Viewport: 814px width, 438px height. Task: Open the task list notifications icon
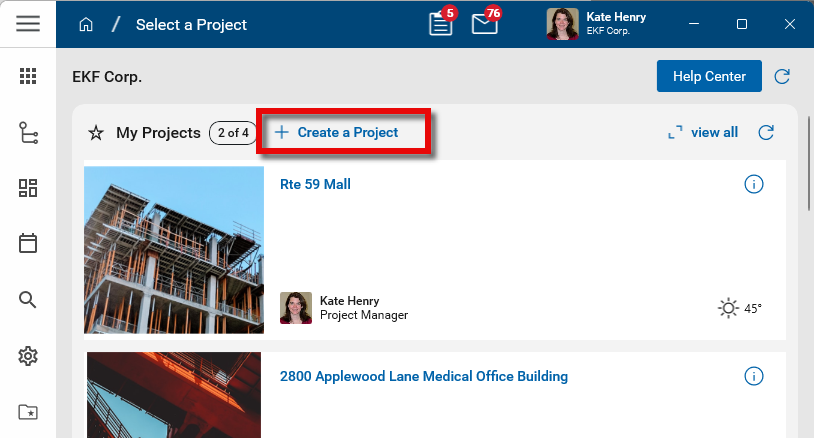[441, 24]
